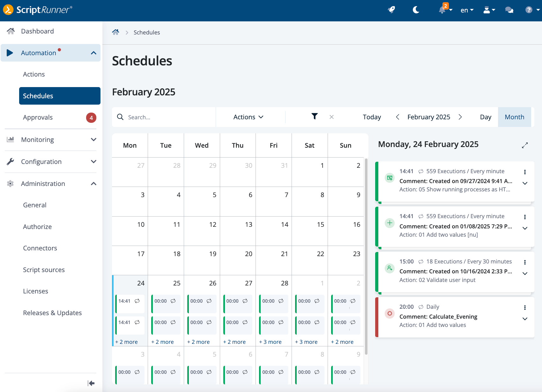Click the 05 Show running processes icon
Viewport: 542px width, 392px height.
pos(390,178)
